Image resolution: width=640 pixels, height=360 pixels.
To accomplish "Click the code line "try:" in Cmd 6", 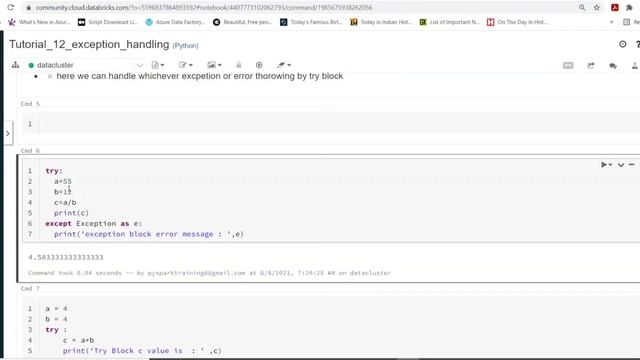I will 54,171.
